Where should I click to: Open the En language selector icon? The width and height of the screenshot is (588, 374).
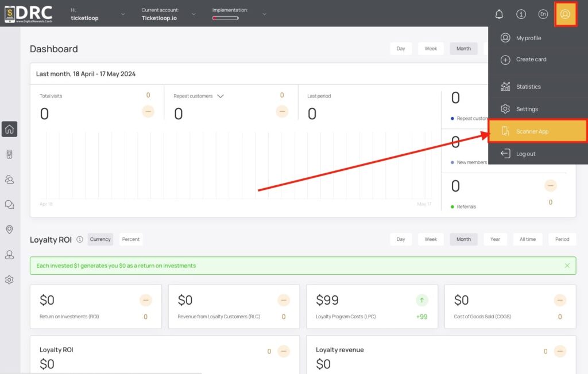click(x=543, y=14)
